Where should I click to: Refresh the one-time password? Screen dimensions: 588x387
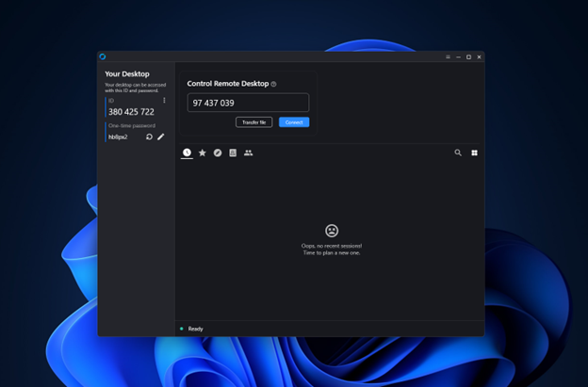pos(149,137)
